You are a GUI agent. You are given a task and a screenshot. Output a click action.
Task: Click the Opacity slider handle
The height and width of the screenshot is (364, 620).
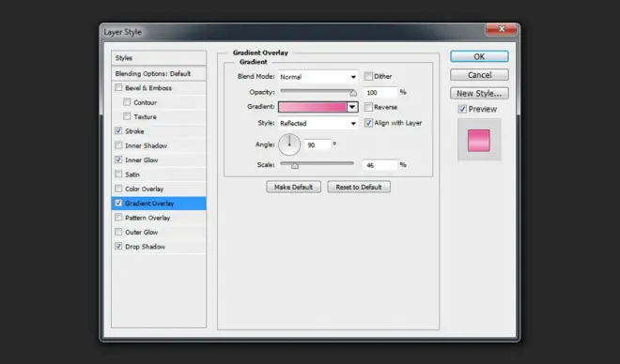(x=353, y=93)
